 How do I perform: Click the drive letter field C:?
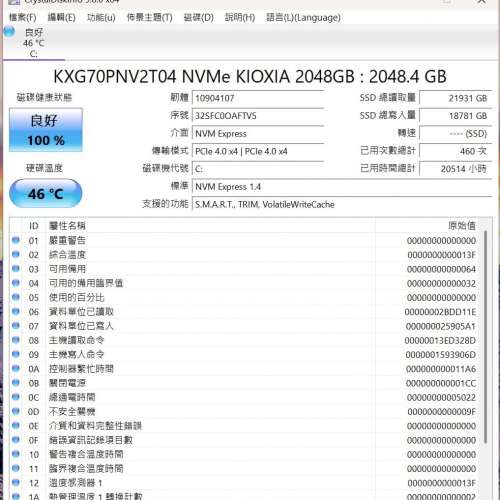pos(258,169)
